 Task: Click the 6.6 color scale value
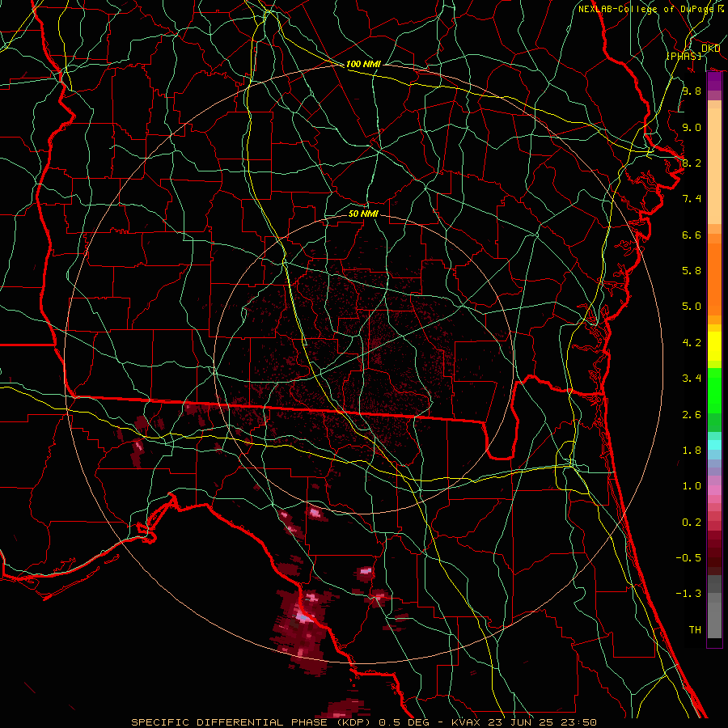[x=692, y=235]
